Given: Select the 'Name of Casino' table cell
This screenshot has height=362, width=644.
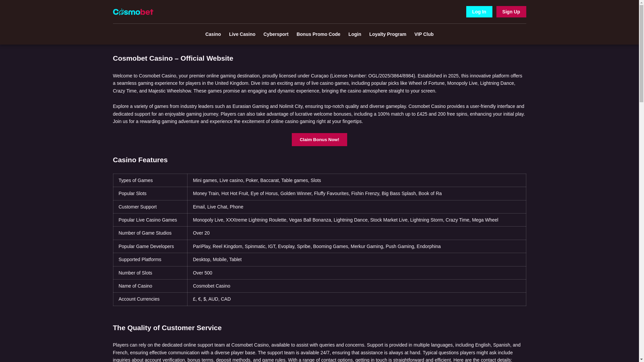Looking at the screenshot, I should (150, 286).
